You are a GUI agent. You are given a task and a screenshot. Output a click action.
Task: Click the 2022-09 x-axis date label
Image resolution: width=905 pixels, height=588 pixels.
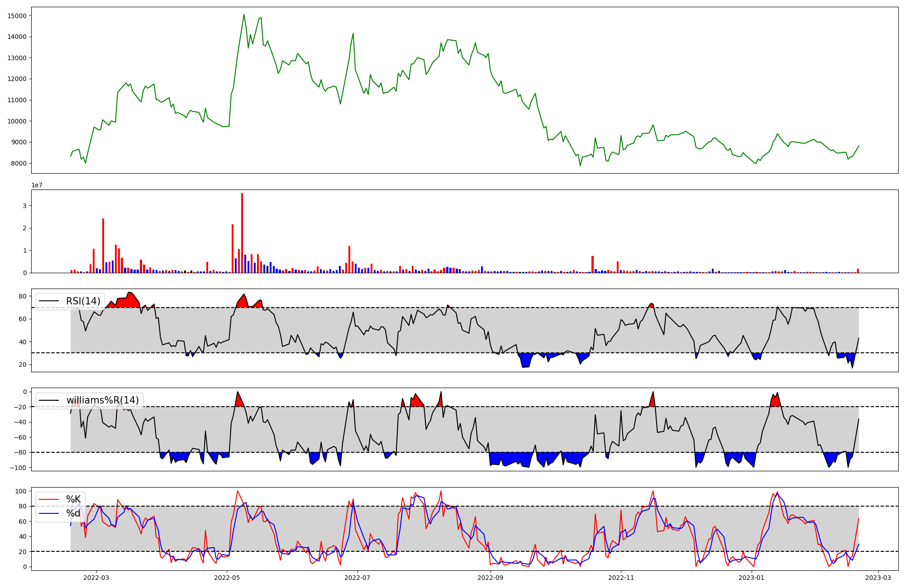490,578
